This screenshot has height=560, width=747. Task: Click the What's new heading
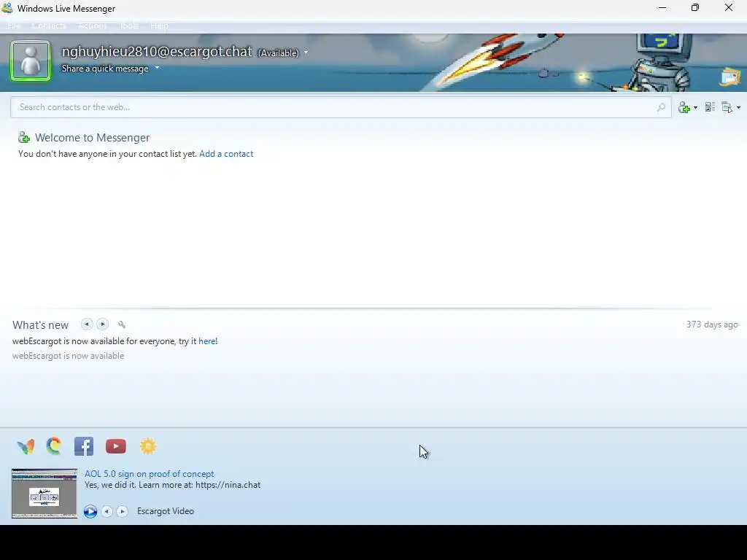coord(41,324)
